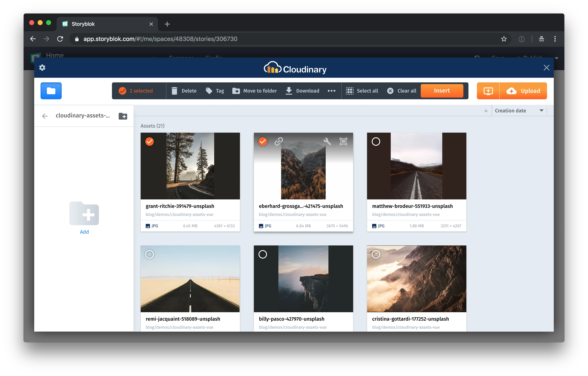Copy URL link icon on eberhard image
The image size is (588, 376).
click(278, 141)
